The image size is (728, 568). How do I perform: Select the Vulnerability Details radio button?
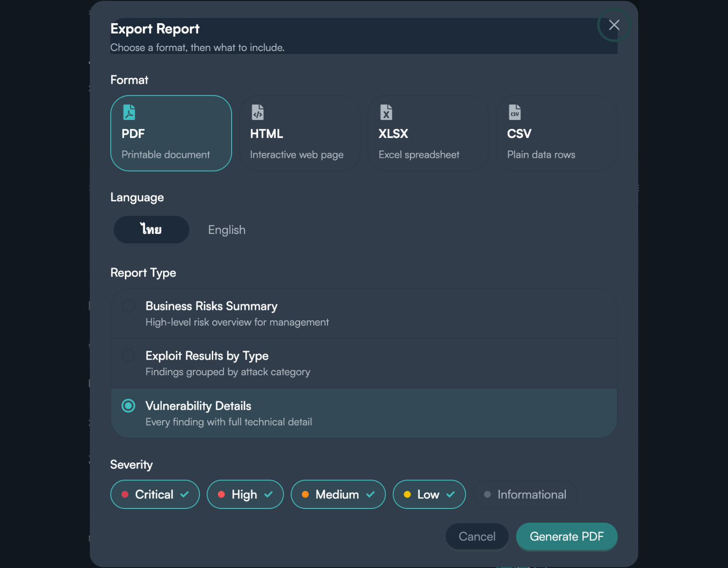(x=129, y=406)
